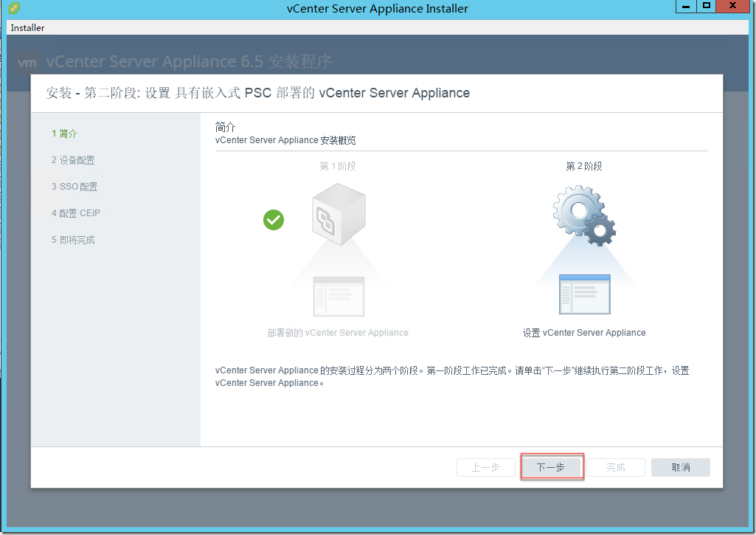Click the green checkmark stage-complete icon

click(x=274, y=220)
